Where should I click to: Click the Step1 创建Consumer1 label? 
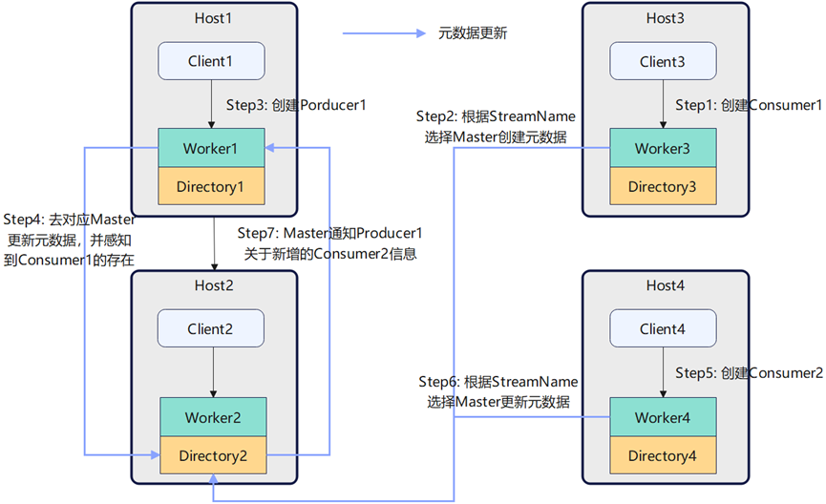(749, 105)
